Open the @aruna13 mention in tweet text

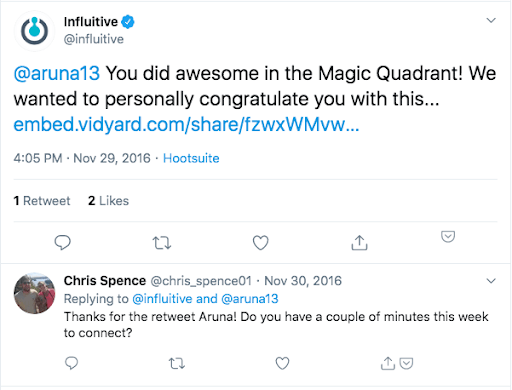[57, 74]
